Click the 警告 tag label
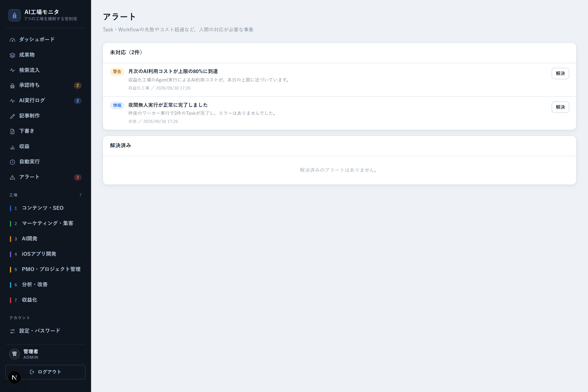This screenshot has width=588, height=392. click(x=117, y=72)
